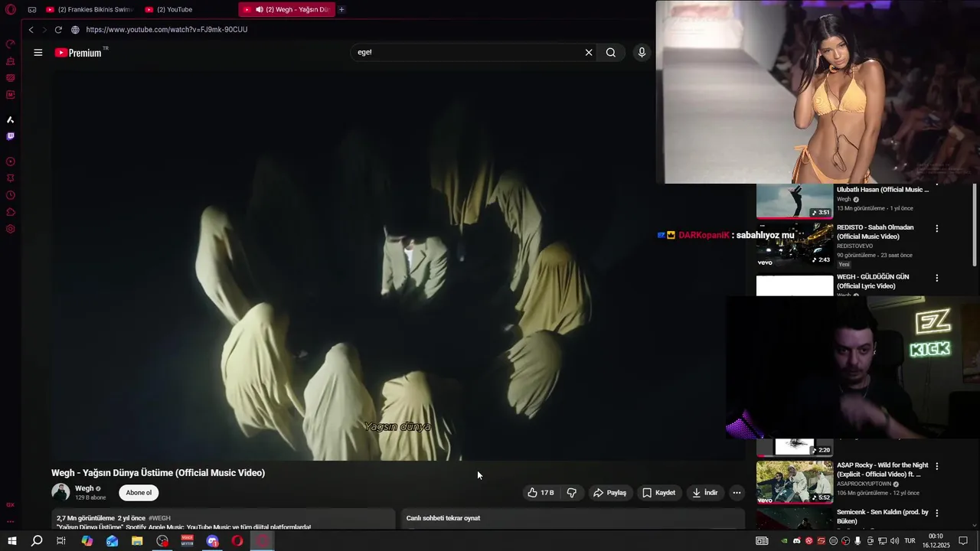Click the TUR keyboard language indicator
Screen dimensions: 980x551
point(910,541)
